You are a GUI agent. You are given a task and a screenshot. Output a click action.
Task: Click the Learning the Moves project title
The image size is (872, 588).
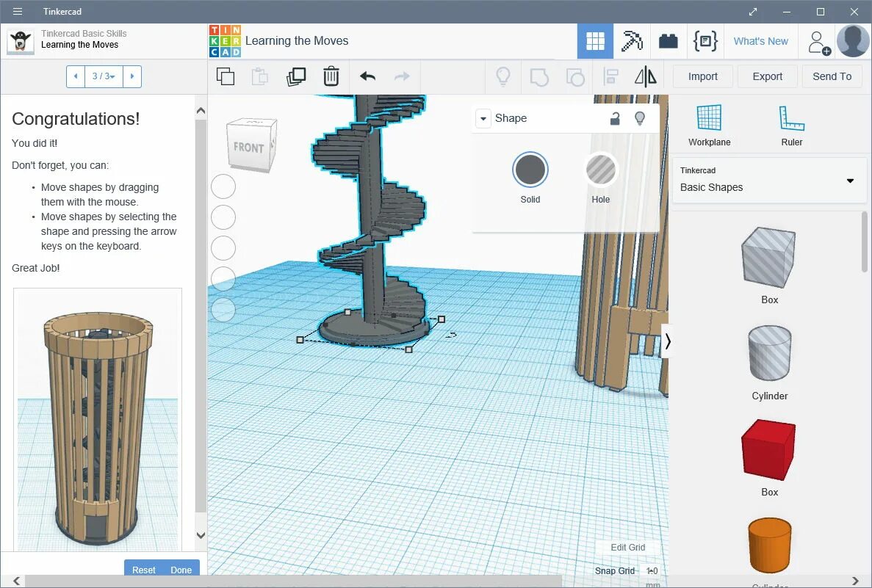[296, 40]
